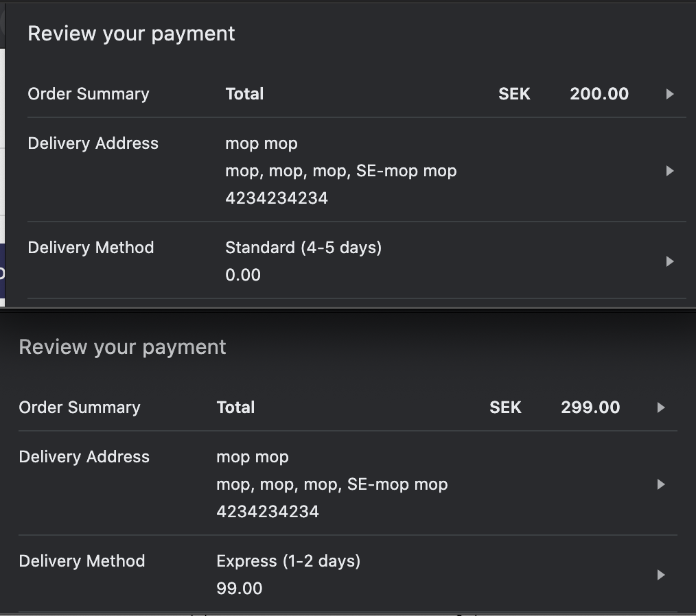Click the Delivery Method label beside Express
This screenshot has width=696, height=616.
[82, 561]
